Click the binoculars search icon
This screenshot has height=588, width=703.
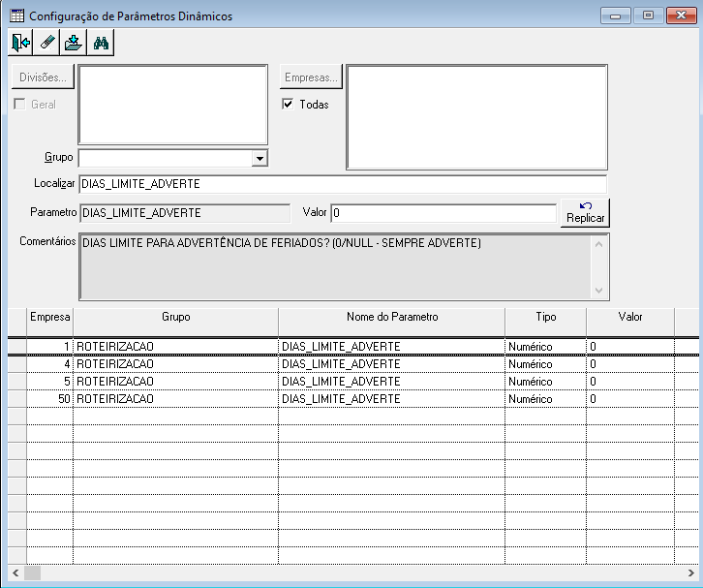[x=101, y=43]
